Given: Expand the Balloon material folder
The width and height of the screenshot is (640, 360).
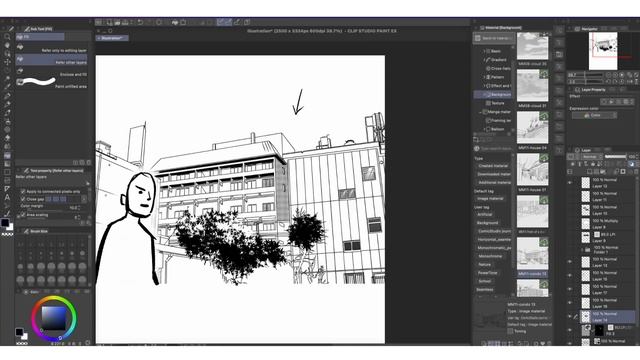Looking at the screenshot, I should click(484, 129).
